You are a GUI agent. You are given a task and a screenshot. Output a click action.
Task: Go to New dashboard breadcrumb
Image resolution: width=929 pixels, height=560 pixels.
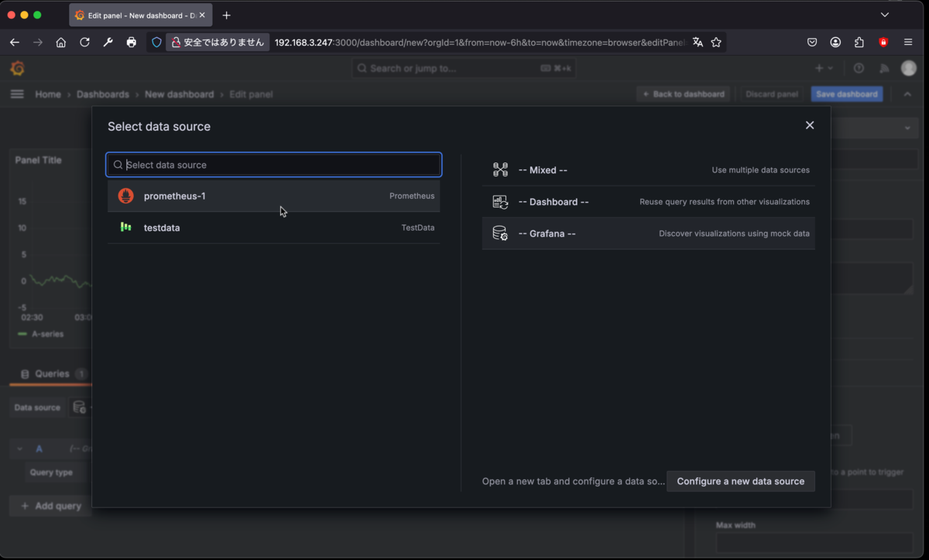click(x=179, y=94)
